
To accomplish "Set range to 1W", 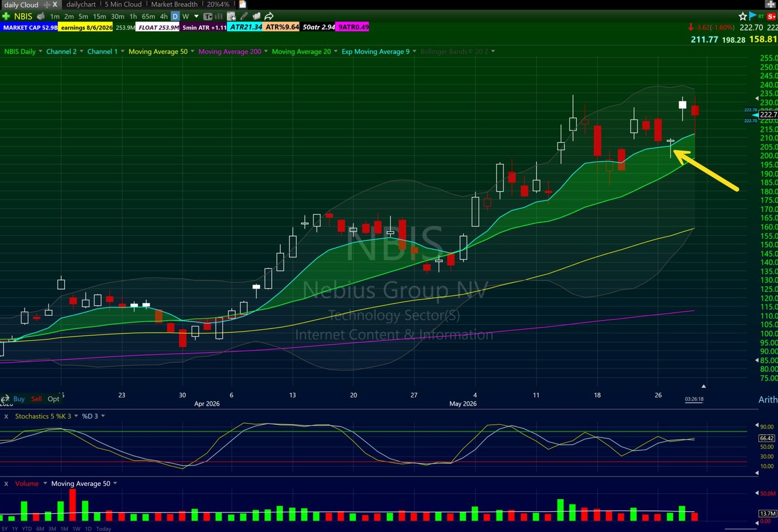I will pyautogui.click(x=76, y=529).
